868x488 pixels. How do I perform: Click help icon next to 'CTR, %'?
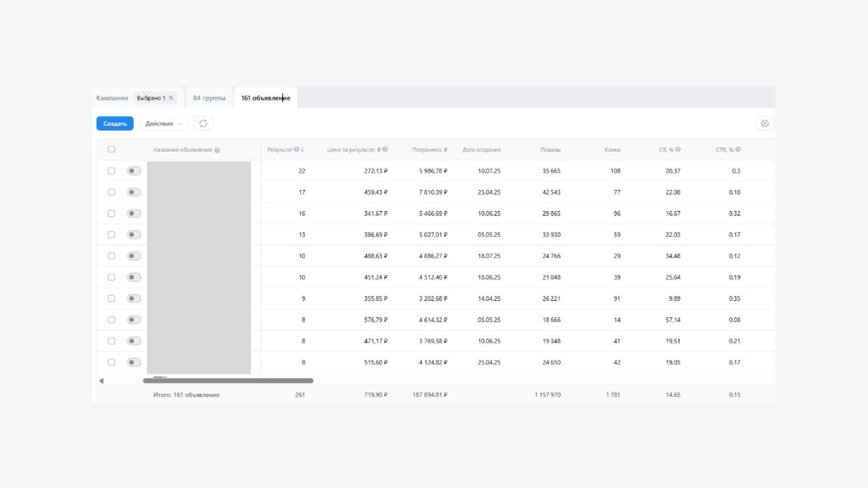click(738, 150)
